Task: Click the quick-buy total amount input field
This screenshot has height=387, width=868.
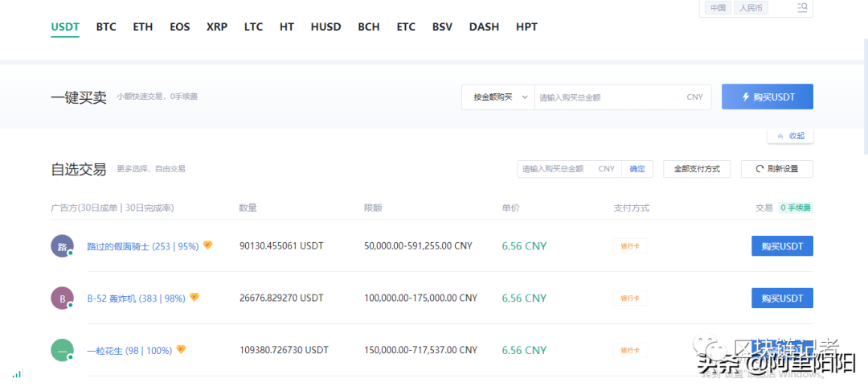Action: (x=609, y=97)
